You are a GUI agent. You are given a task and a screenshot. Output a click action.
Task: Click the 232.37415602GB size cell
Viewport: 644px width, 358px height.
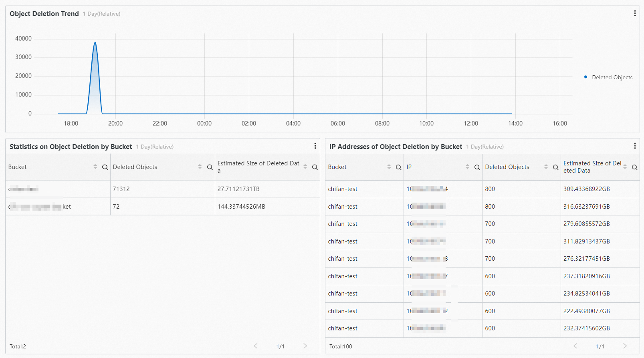point(600,328)
